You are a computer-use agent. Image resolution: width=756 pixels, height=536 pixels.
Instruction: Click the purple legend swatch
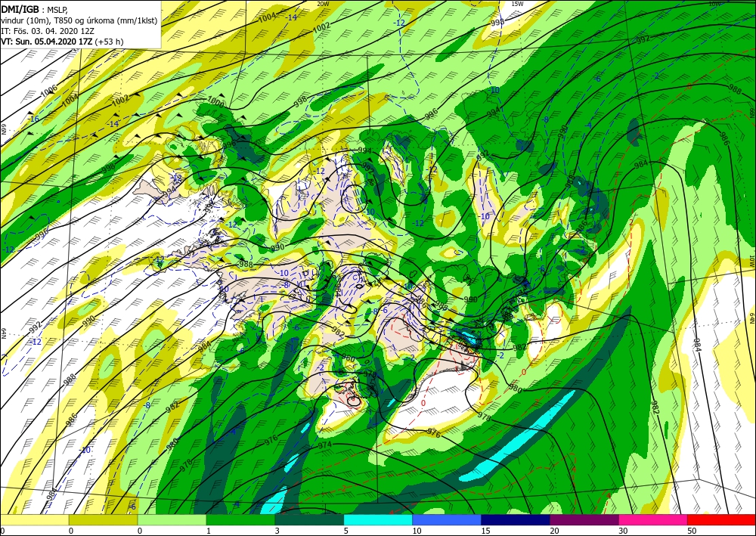tap(584, 519)
